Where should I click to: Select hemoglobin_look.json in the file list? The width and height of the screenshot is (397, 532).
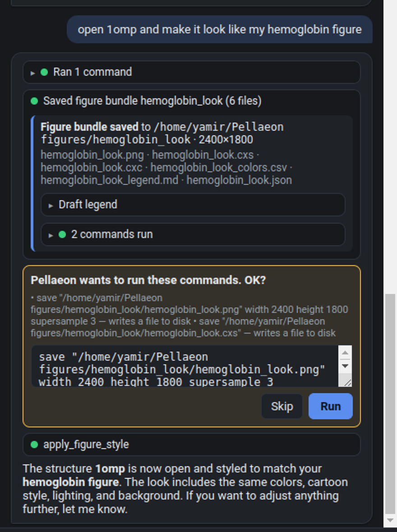pyautogui.click(x=239, y=180)
